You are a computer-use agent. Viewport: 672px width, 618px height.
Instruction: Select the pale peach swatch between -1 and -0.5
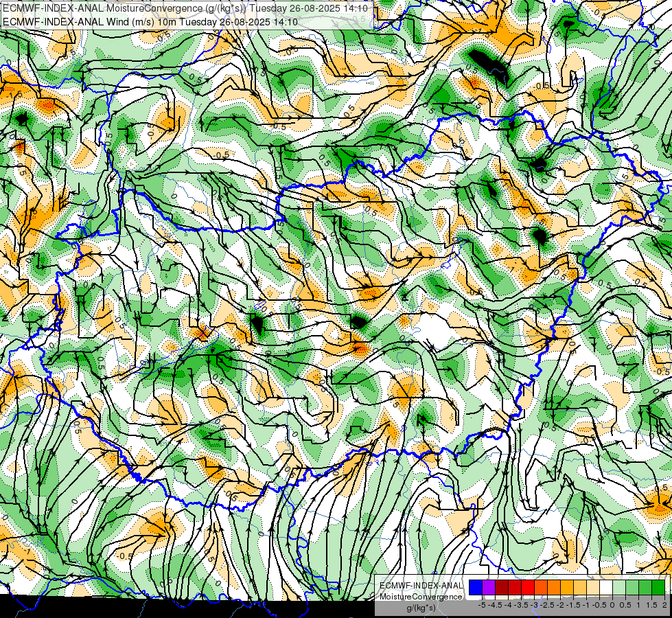(x=593, y=587)
